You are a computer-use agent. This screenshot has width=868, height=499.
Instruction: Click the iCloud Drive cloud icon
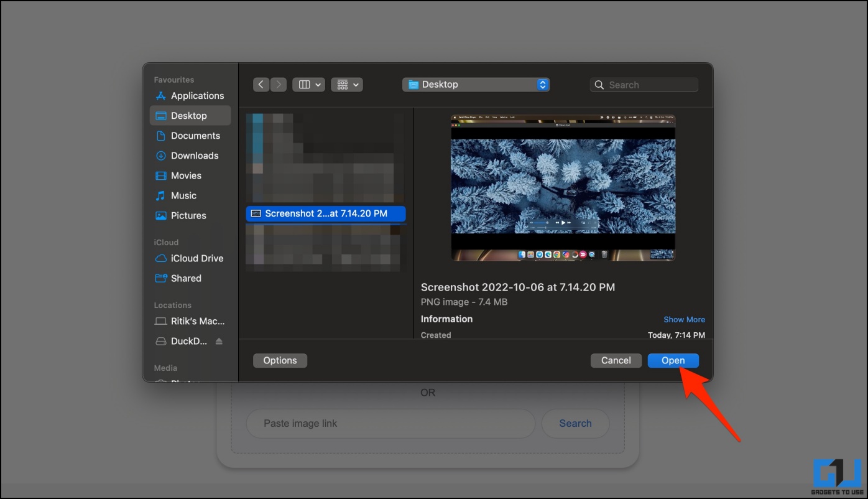click(161, 258)
